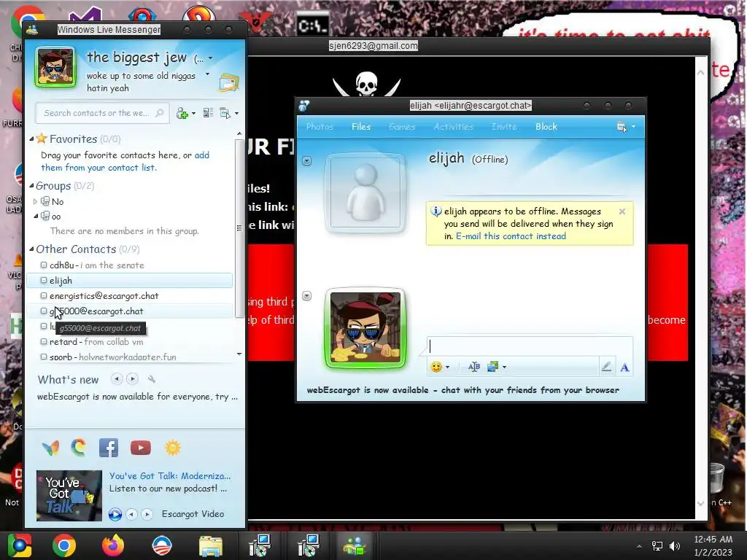The height and width of the screenshot is (560, 747).
Task: Collapse the Other Contacts section
Action: point(31,249)
